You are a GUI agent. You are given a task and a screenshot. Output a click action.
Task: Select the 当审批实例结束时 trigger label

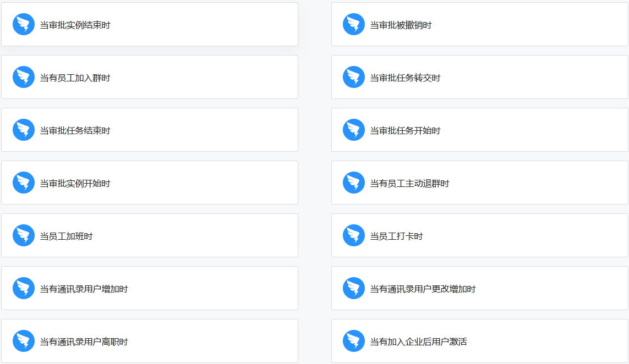coord(75,25)
